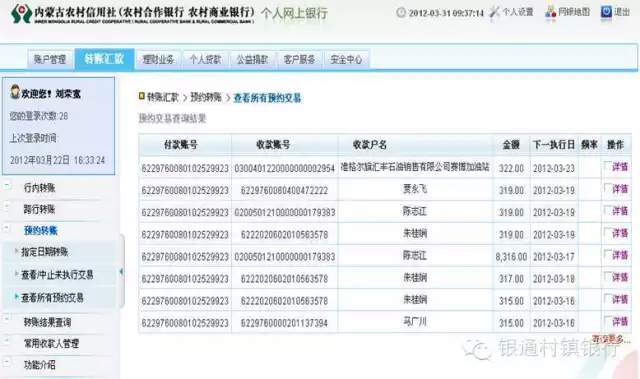Collapse sidebar with the small arrow handle

(121, 271)
